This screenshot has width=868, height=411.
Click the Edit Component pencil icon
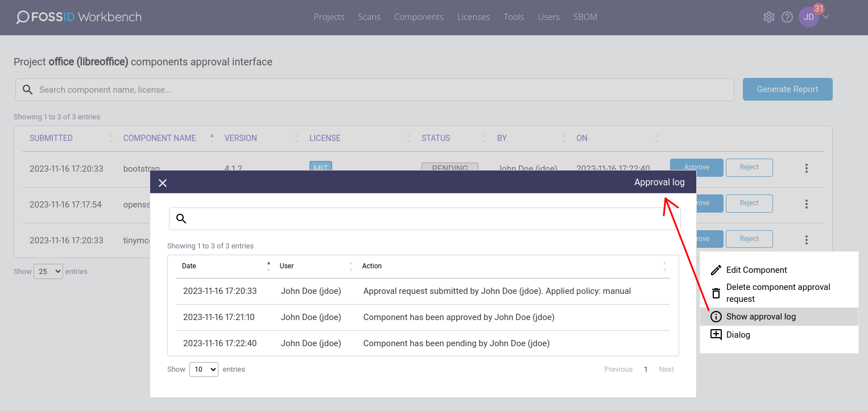(x=716, y=270)
